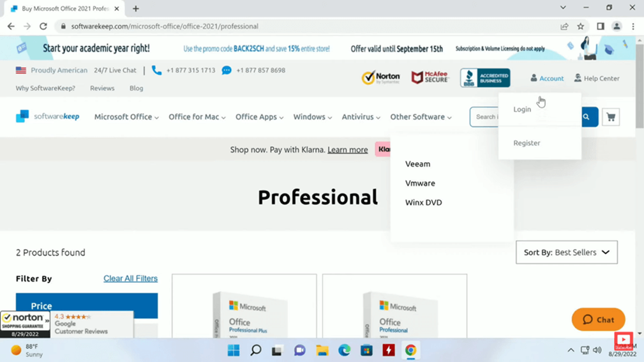
Task: Open the shopping cart
Action: tap(611, 117)
